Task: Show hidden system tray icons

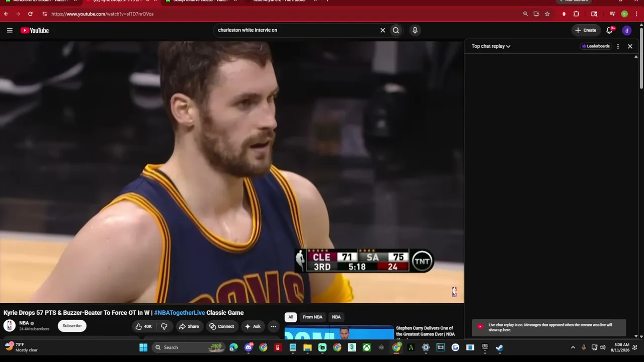Action: click(573, 347)
